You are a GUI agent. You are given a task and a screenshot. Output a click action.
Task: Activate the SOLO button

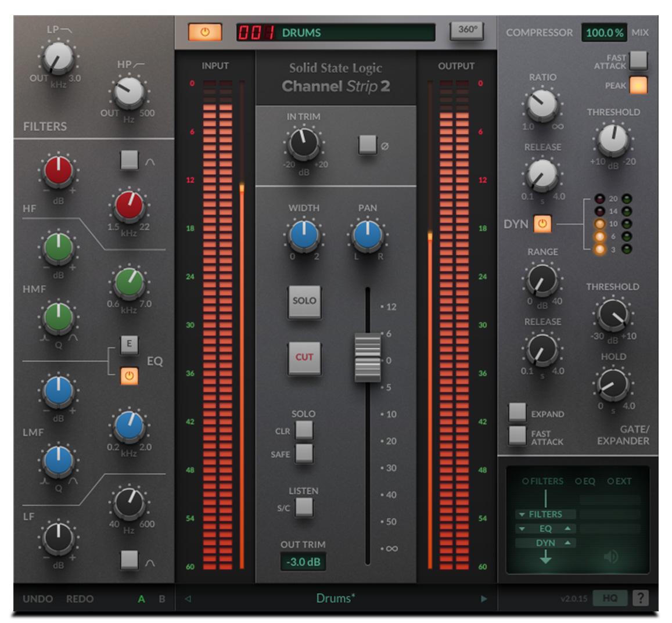(x=304, y=301)
